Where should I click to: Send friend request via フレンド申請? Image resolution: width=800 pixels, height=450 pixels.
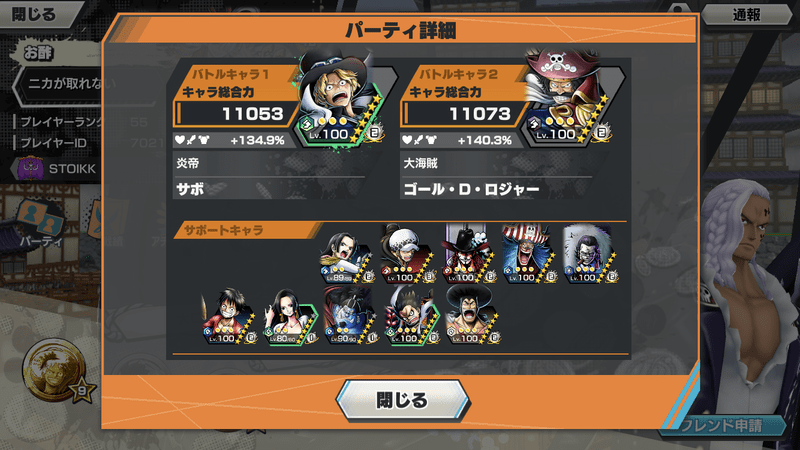[x=722, y=426]
